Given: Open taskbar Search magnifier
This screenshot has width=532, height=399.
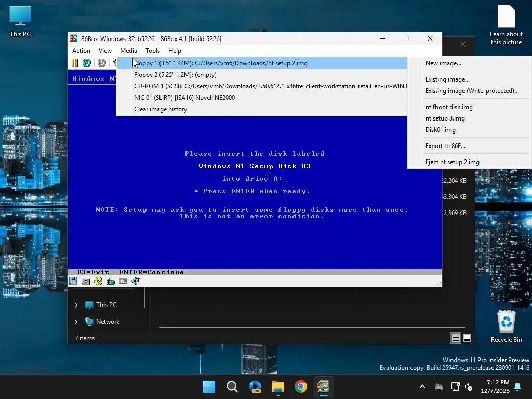Looking at the screenshot, I should click(x=232, y=387).
